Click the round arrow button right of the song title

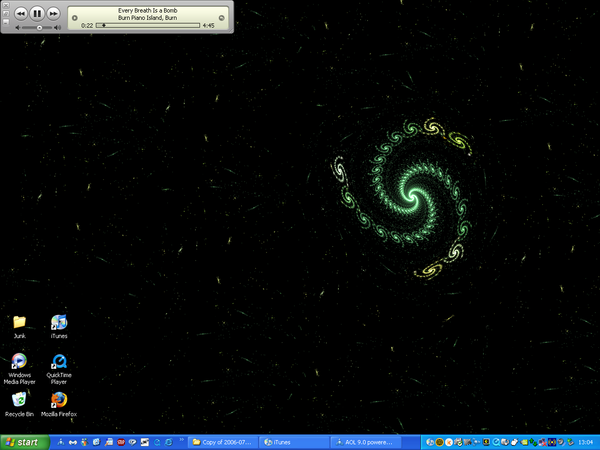pos(221,18)
